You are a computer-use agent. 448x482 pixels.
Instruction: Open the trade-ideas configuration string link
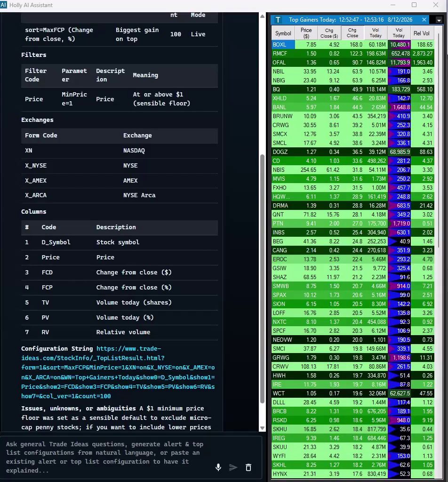click(118, 372)
